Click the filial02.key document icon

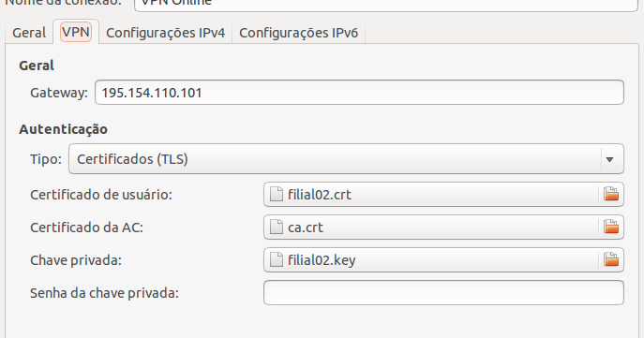pyautogui.click(x=276, y=259)
